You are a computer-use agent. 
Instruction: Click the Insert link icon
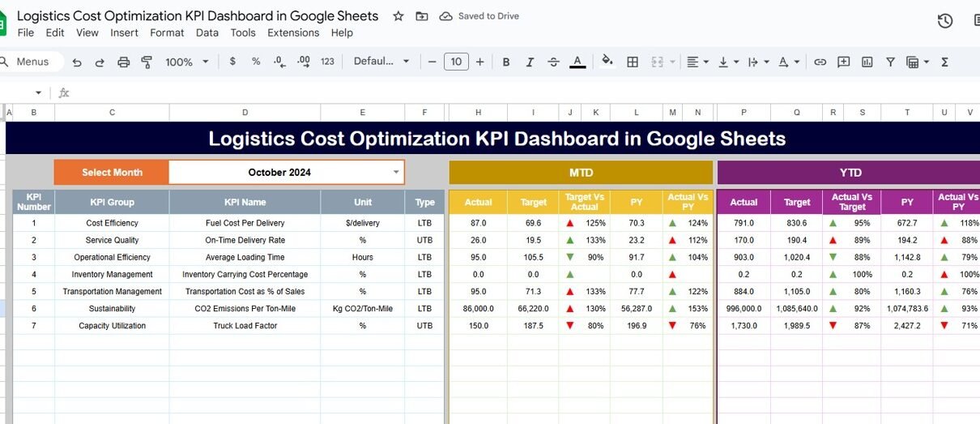point(820,62)
